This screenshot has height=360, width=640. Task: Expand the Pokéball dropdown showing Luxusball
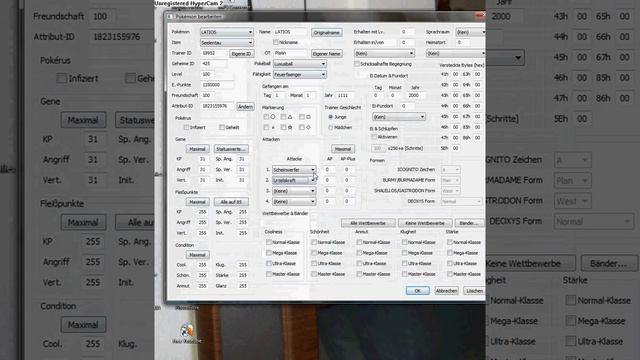point(299,64)
